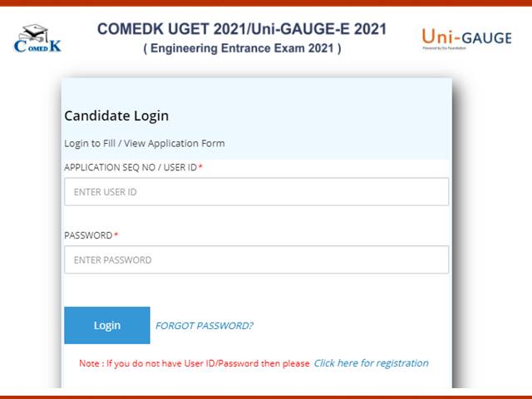Click the APPLICATION SEQ NO / USER ID label
This screenshot has width=532, height=399.
(131, 167)
